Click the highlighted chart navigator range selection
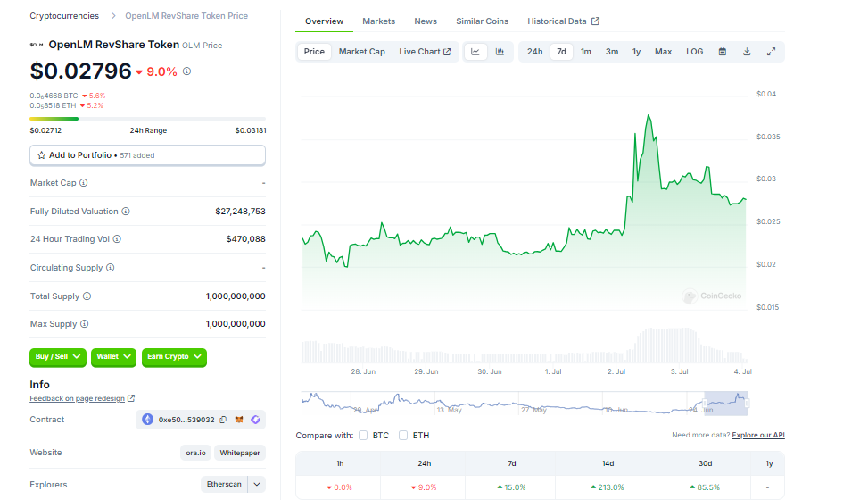This screenshot has width=868, height=500. pos(726,403)
